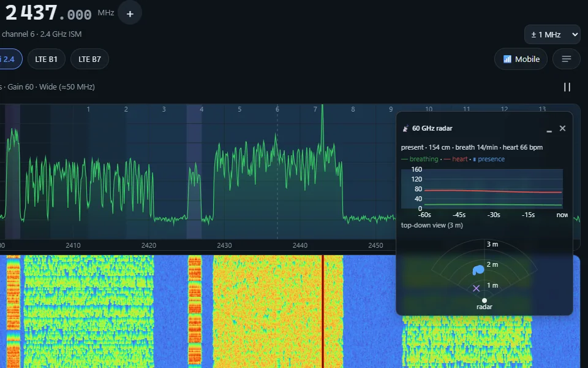
Task: Click the red heart-rate line in chart
Action: click(493, 191)
